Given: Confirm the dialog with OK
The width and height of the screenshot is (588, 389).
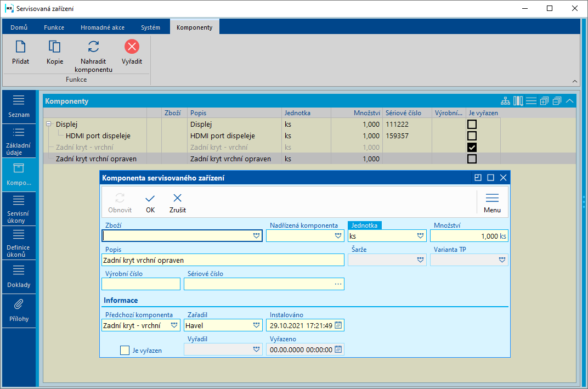Looking at the screenshot, I should [x=150, y=202].
